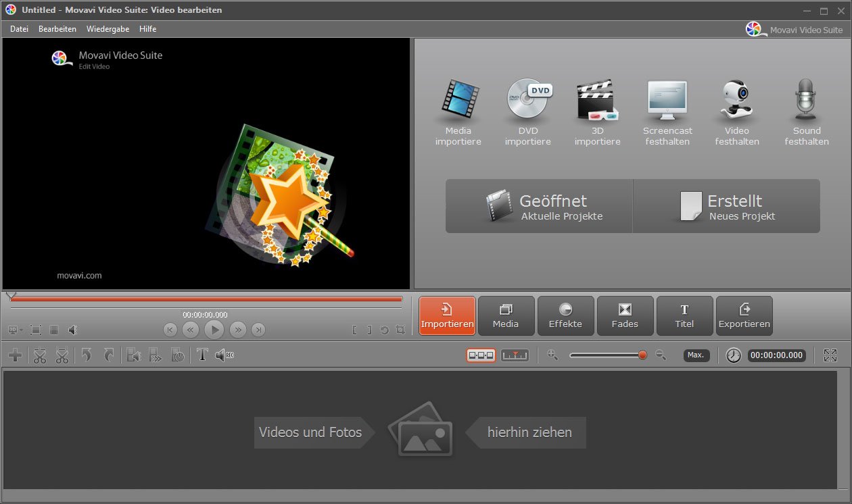Click the play button

click(214, 330)
